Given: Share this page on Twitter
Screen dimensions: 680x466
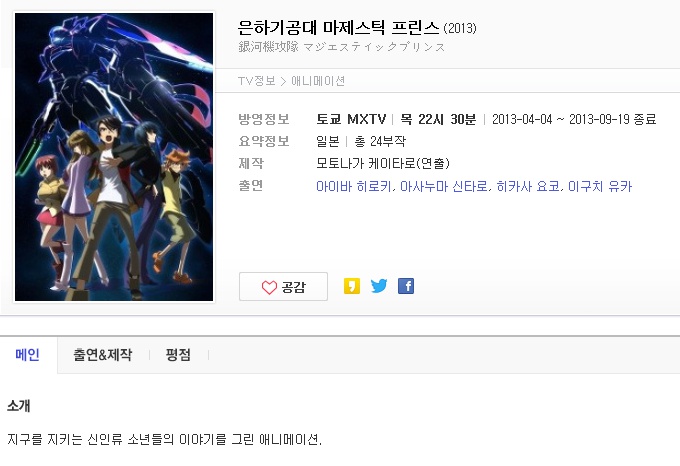Looking at the screenshot, I should (379, 286).
